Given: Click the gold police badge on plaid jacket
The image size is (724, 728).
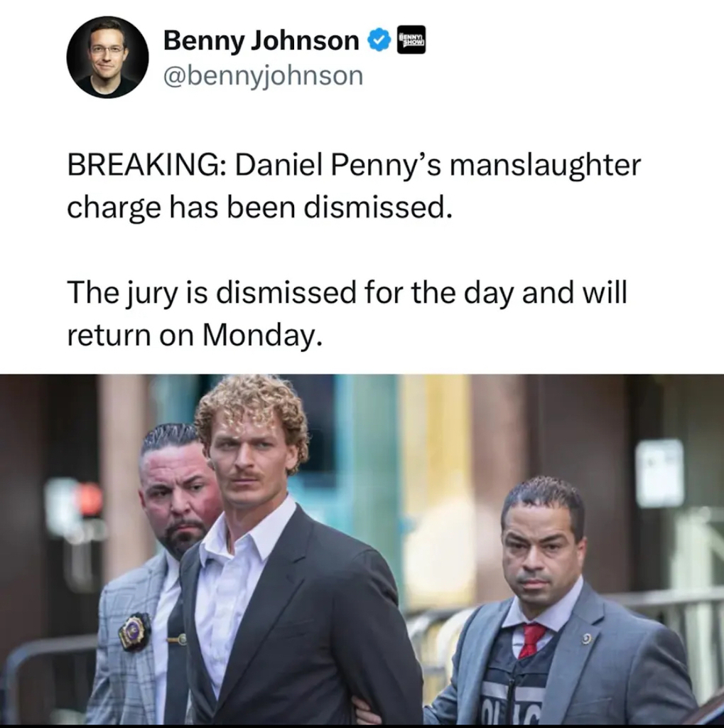Looking at the screenshot, I should (x=134, y=630).
